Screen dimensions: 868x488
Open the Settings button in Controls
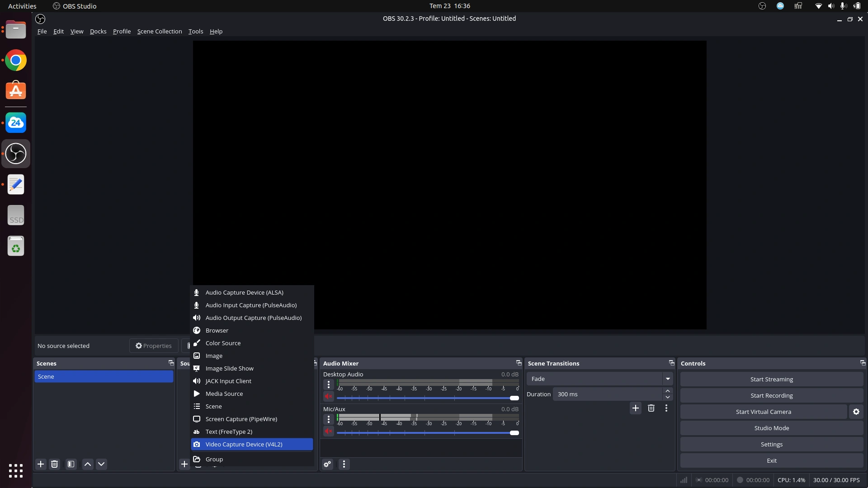coord(771,444)
